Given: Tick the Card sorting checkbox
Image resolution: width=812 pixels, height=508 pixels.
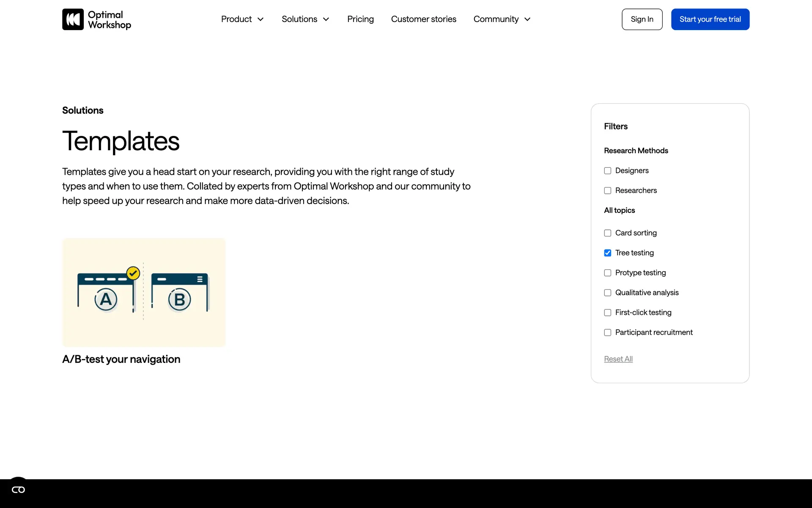Looking at the screenshot, I should [x=608, y=233].
